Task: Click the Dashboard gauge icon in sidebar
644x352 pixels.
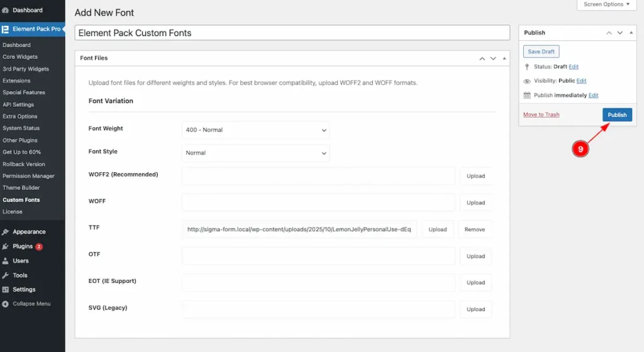Action: tap(6, 10)
